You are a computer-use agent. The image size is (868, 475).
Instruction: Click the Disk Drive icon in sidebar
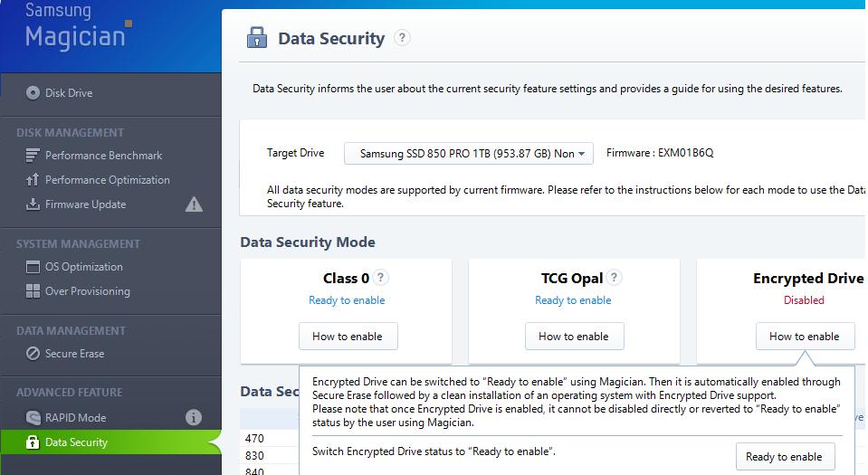[33, 92]
